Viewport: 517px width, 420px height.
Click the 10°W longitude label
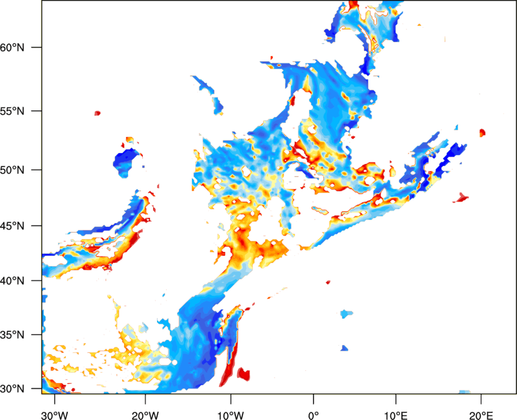pyautogui.click(x=231, y=415)
